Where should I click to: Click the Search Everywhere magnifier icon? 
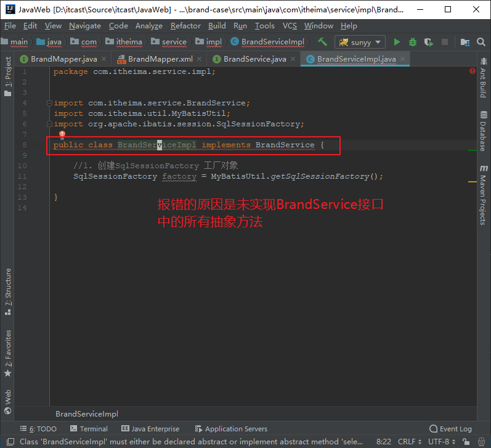(x=481, y=42)
